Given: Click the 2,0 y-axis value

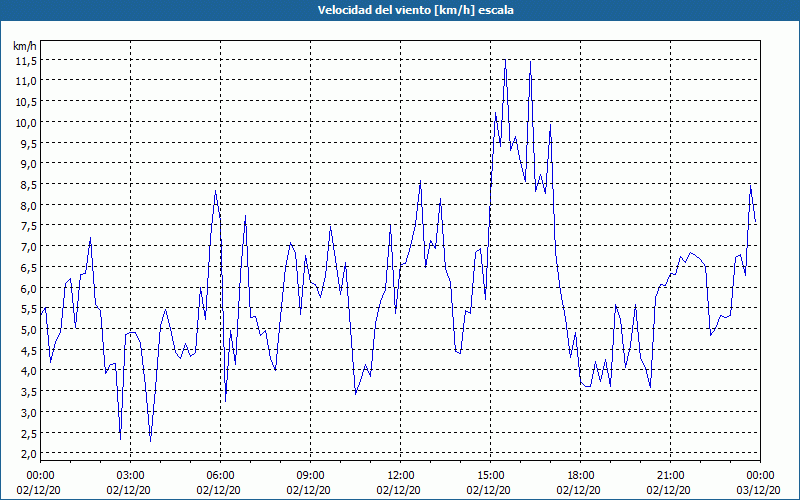Looking at the screenshot, I should [x=28, y=454].
